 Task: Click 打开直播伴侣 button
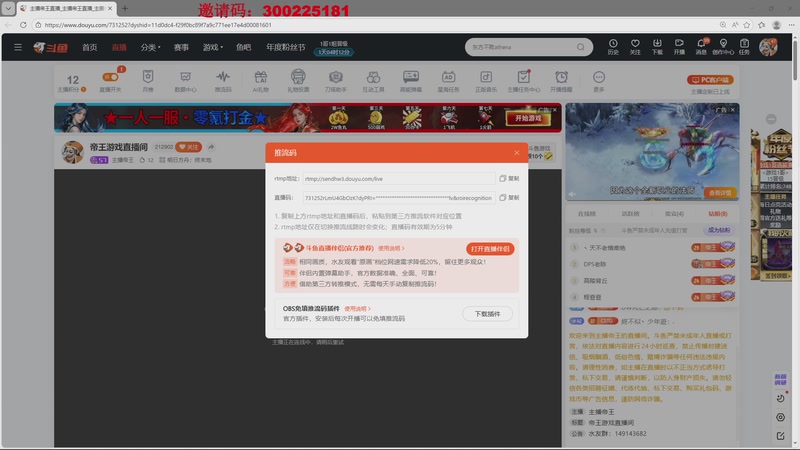pyautogui.click(x=490, y=248)
